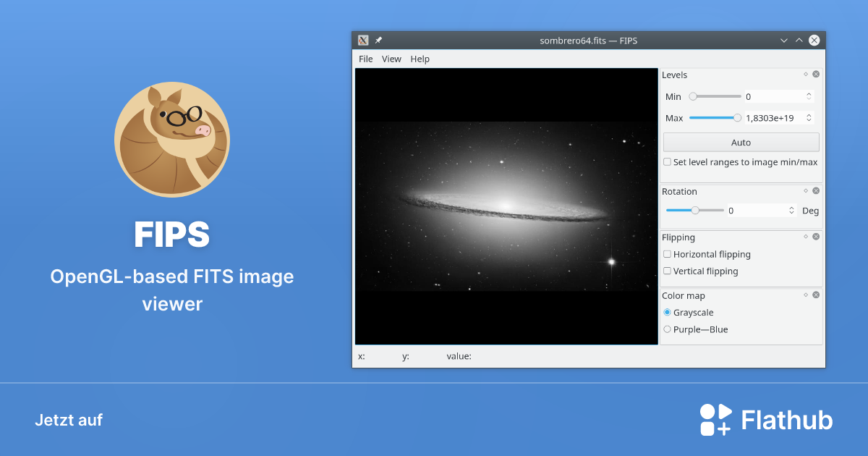Float the Flipping panel

pos(806,236)
